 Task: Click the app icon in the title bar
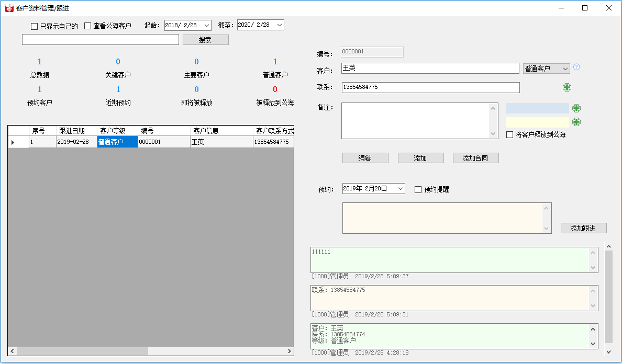pyautogui.click(x=9, y=8)
